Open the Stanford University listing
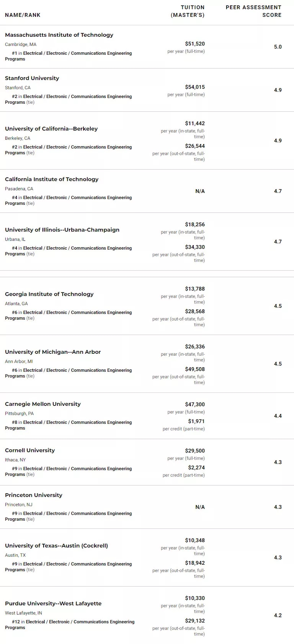 point(32,78)
